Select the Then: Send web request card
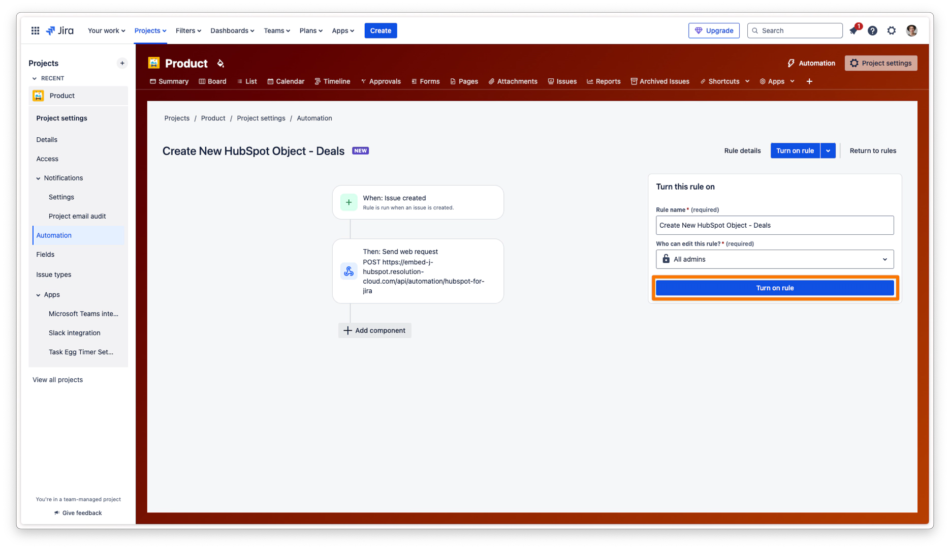 pos(418,271)
